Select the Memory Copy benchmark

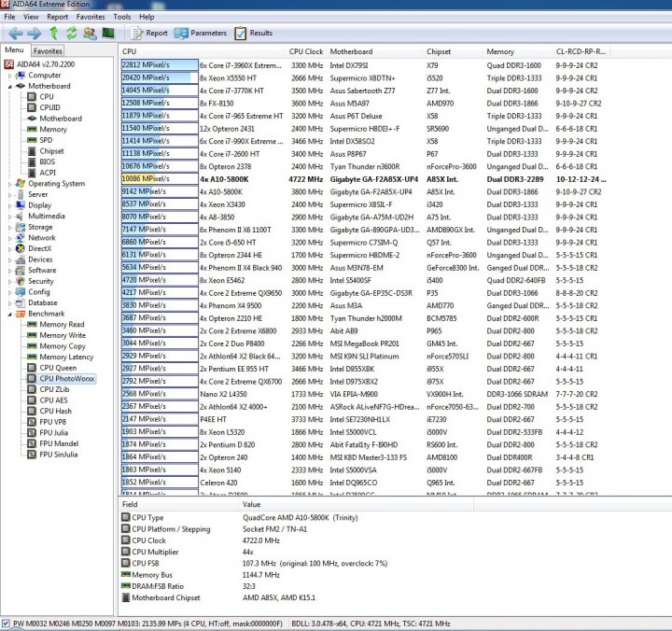coord(63,346)
